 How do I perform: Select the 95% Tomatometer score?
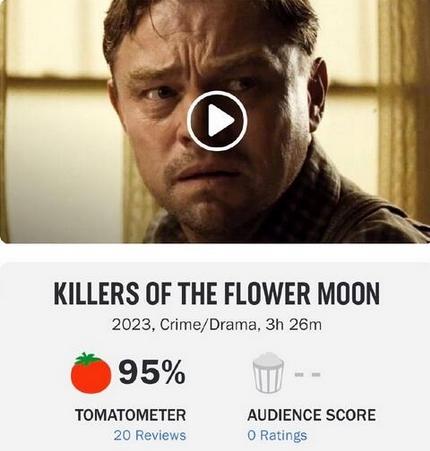[152, 372]
